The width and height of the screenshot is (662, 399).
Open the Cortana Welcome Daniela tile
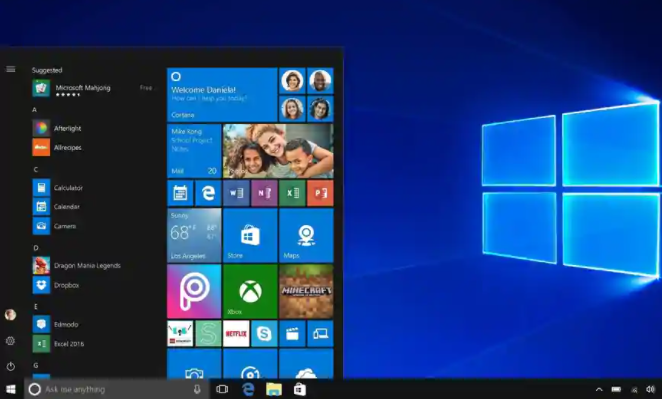click(x=222, y=95)
